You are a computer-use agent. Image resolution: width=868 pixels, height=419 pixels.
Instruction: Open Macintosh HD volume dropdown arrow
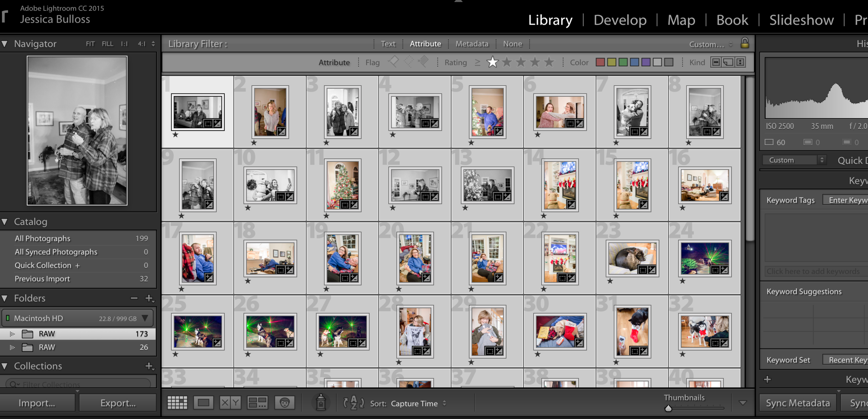point(145,318)
